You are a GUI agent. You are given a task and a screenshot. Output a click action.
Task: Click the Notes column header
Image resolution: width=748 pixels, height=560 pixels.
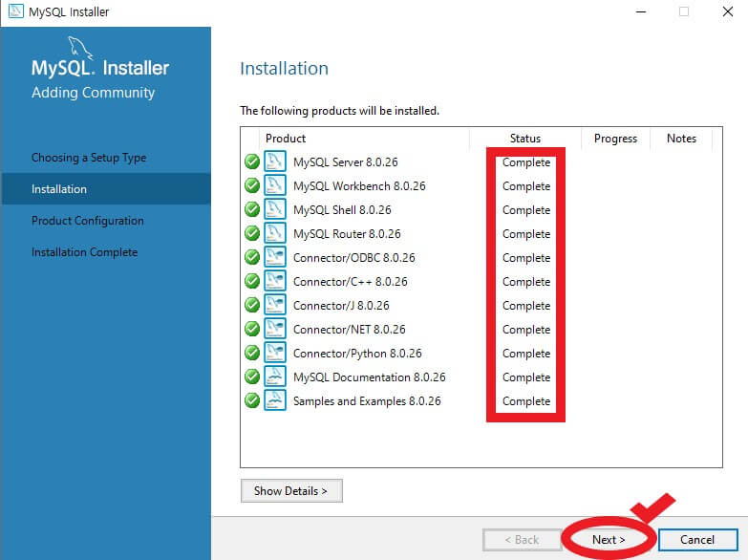(681, 139)
